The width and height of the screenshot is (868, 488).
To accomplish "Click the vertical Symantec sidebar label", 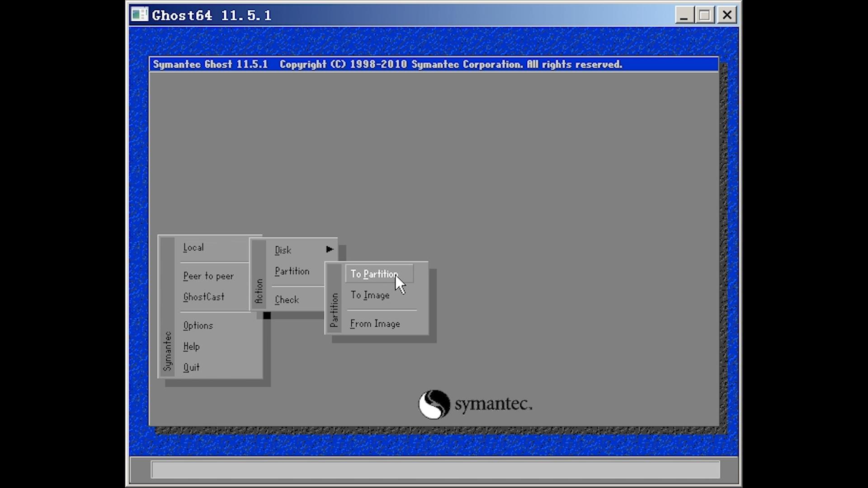I will coord(168,350).
